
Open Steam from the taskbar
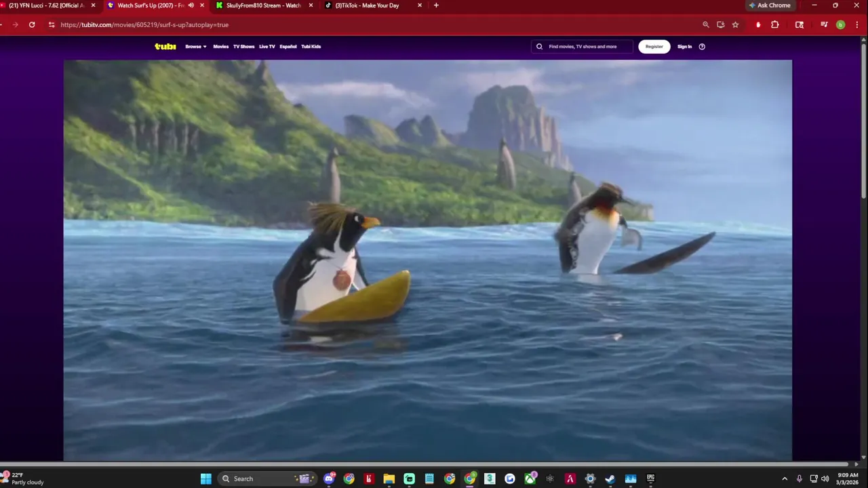[x=610, y=479]
